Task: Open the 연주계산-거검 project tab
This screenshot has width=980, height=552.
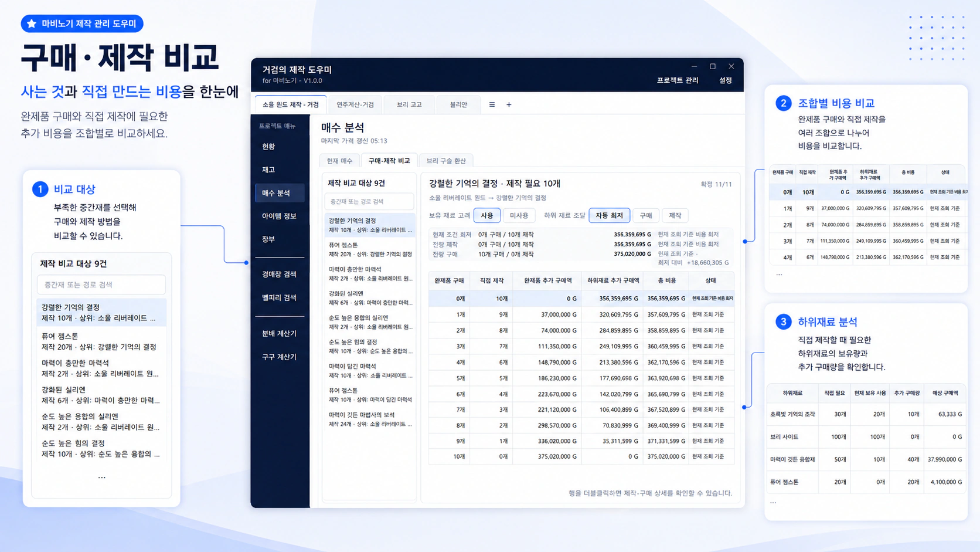Action: (355, 104)
